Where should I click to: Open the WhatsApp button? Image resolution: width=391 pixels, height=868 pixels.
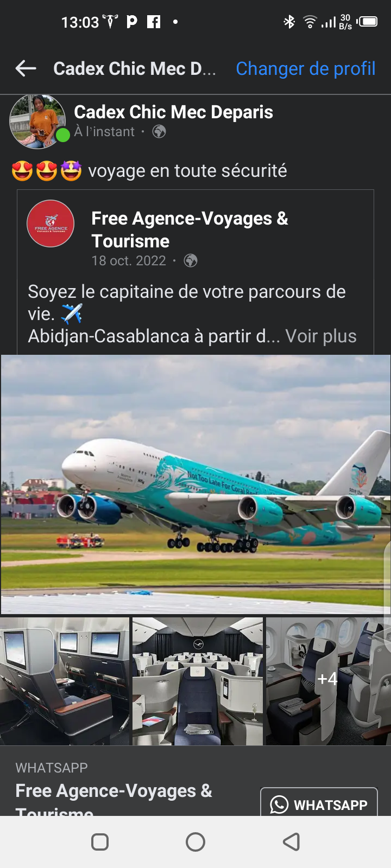pos(319,803)
